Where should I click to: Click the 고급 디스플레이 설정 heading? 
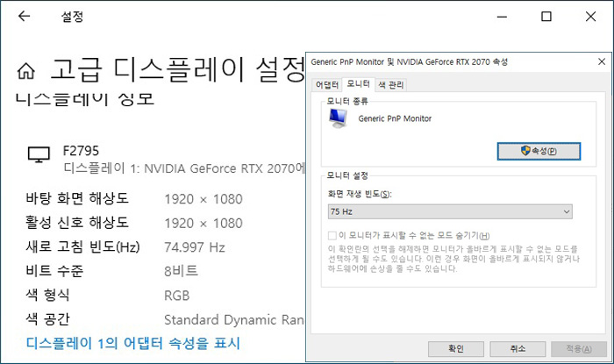coord(178,69)
